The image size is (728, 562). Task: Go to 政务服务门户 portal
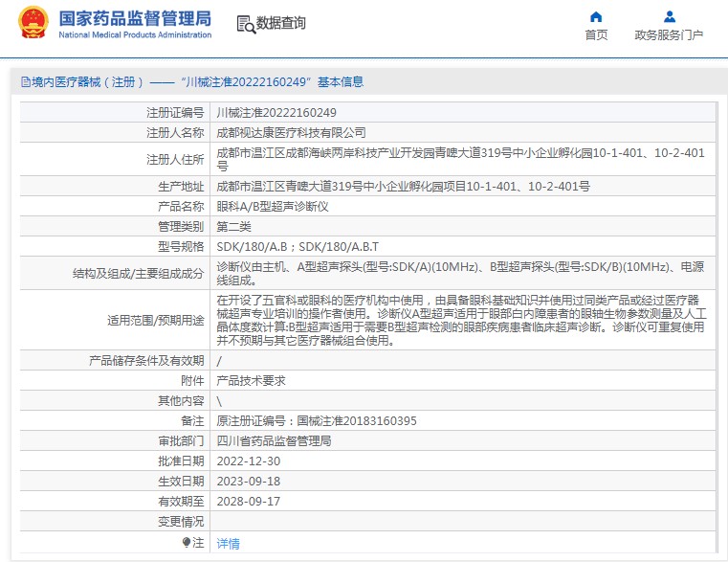669,35
